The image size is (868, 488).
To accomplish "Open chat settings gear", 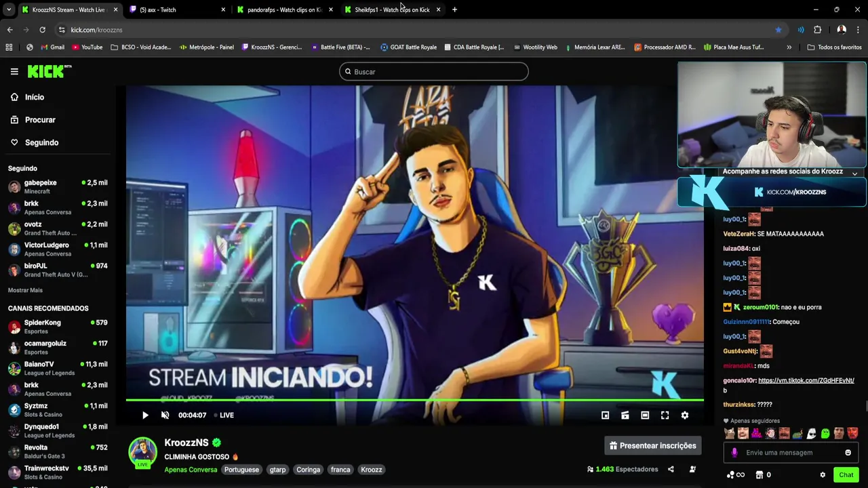I will 823,475.
